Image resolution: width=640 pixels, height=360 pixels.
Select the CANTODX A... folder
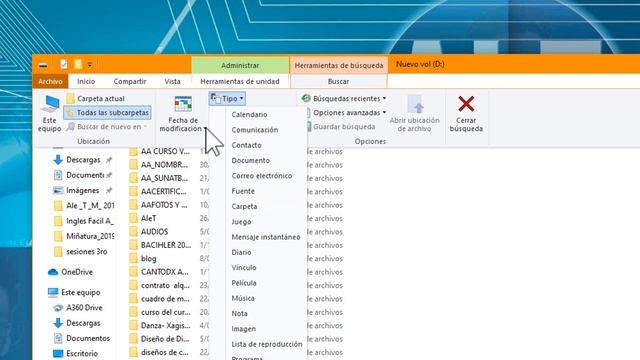point(159,272)
